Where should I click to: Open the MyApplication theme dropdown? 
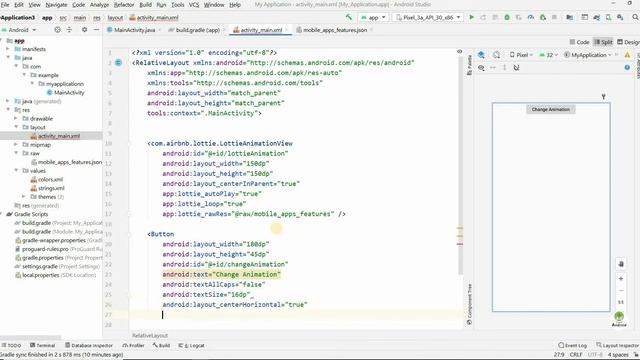point(588,55)
